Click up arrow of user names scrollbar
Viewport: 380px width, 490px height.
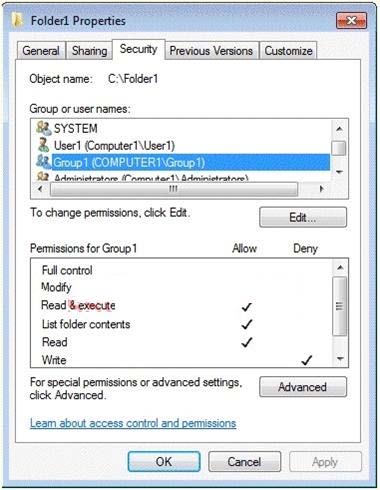pos(339,129)
